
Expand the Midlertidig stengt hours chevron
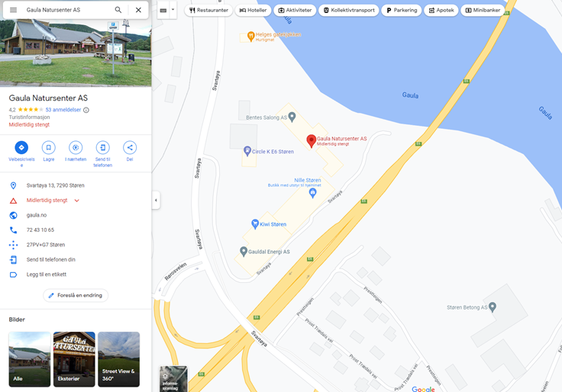click(76, 201)
